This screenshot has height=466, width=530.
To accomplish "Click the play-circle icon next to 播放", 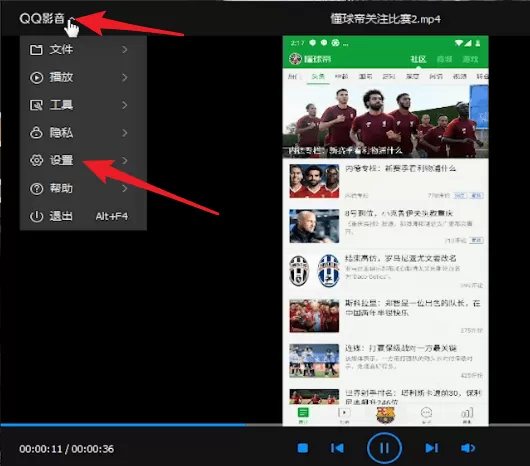I will (37, 78).
